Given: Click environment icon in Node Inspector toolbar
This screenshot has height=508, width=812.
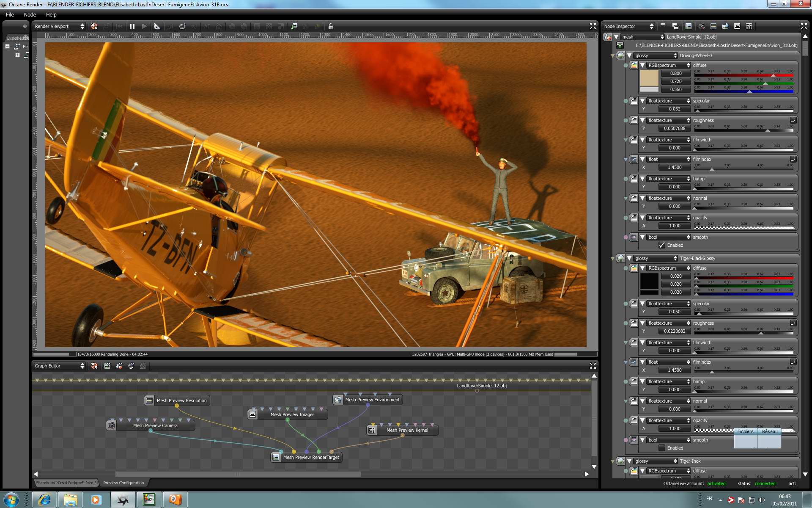Looking at the screenshot, I should pos(725,26).
